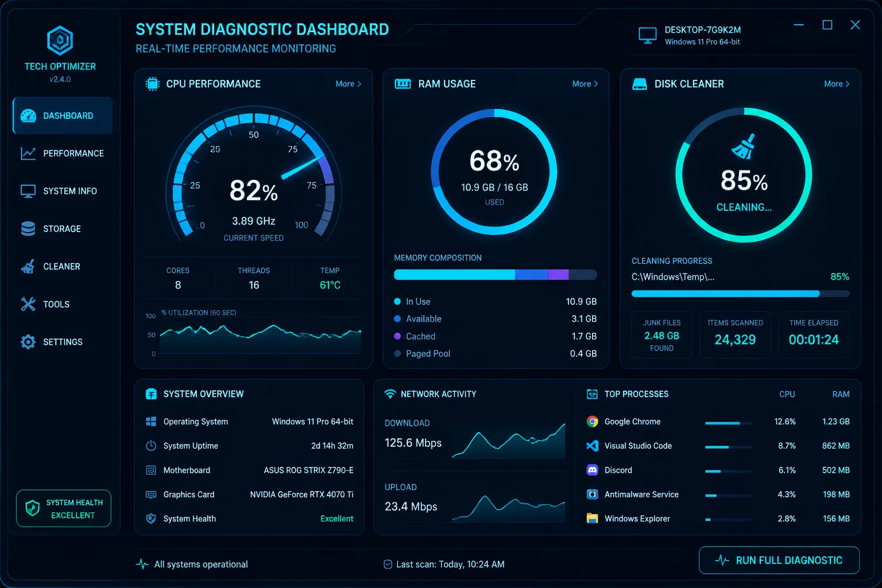Click the System Health Excellent badge
The width and height of the screenshot is (882, 588).
pyautogui.click(x=64, y=508)
